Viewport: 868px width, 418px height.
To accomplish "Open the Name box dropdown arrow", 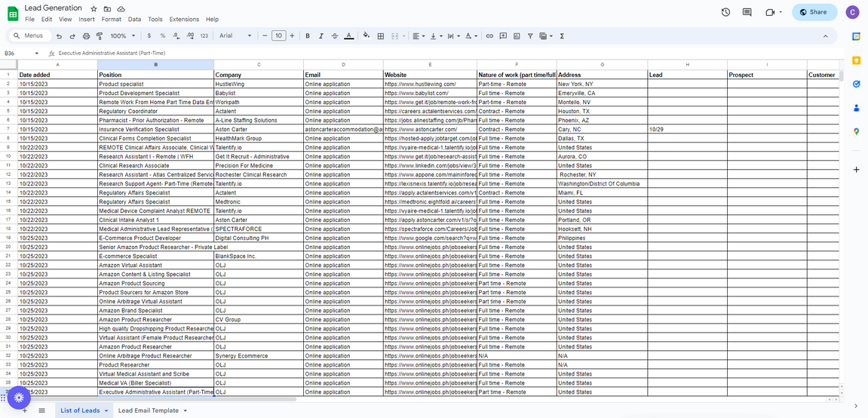I will tap(36, 53).
